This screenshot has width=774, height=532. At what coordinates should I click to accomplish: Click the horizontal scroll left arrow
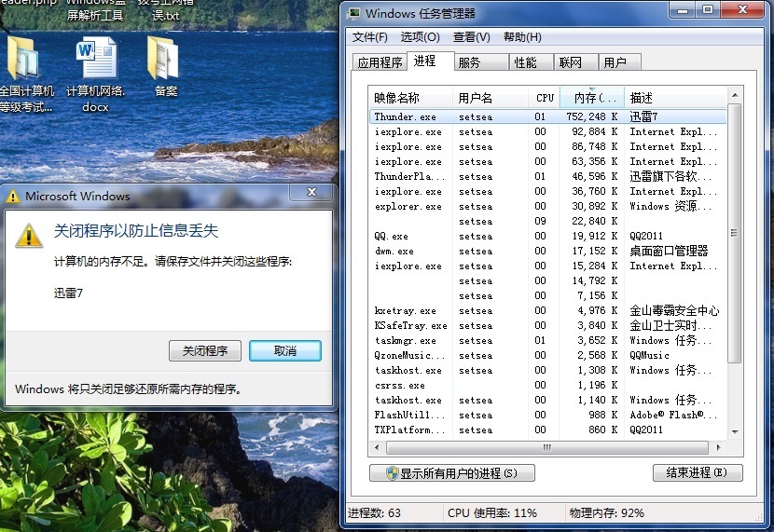[x=377, y=448]
